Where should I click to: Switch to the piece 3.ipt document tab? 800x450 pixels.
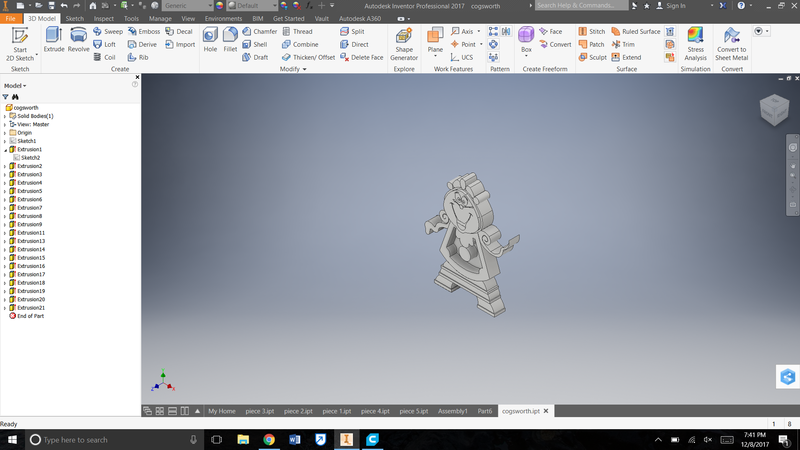click(x=260, y=411)
